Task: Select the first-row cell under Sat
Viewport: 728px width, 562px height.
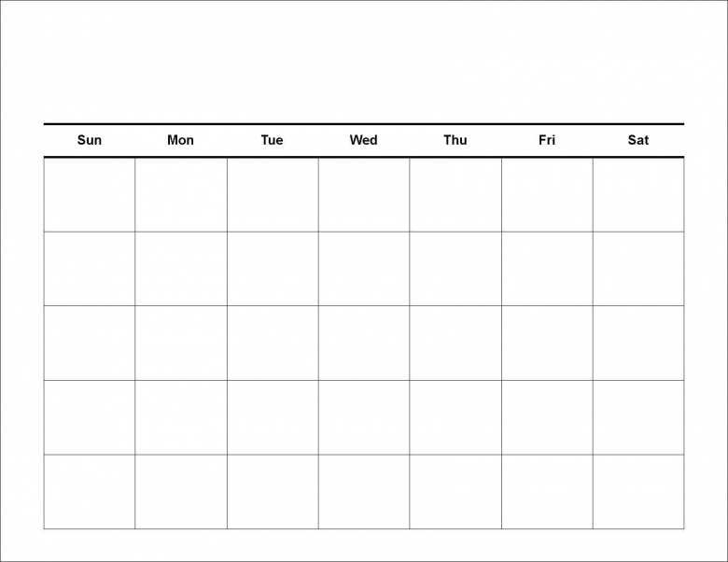Action: (638, 195)
